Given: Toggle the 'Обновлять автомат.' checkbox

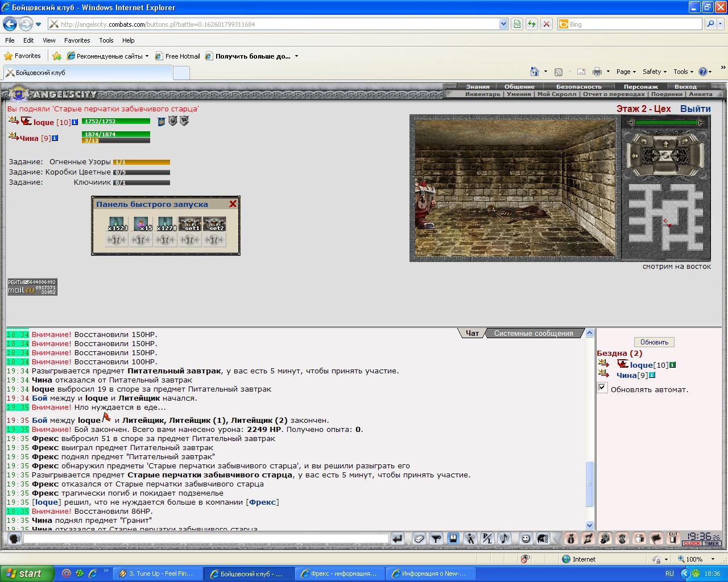Looking at the screenshot, I should pos(602,388).
